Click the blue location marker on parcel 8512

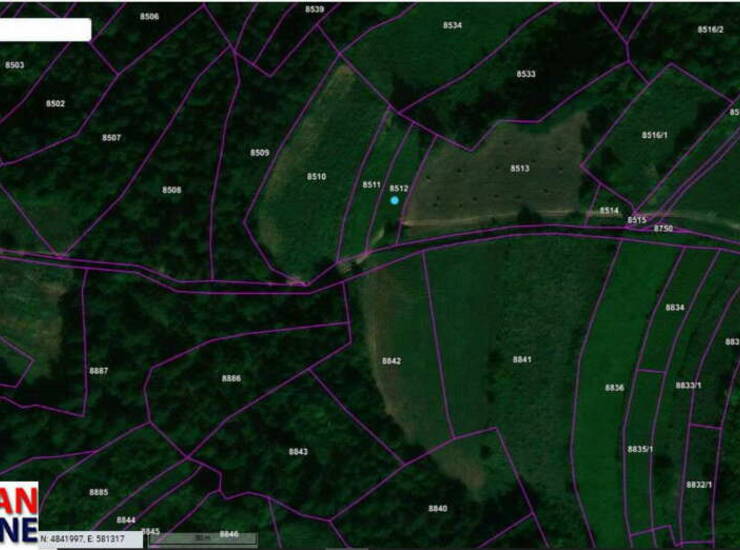[395, 200]
